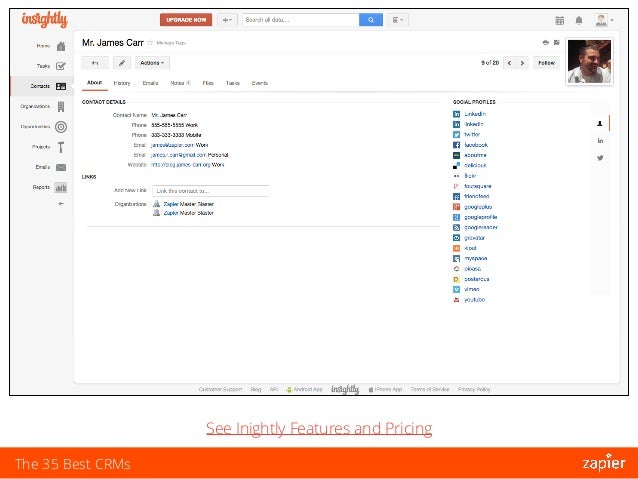Select the Twitter bird tab on the right panel
Image resolution: width=638 pixels, height=479 pixels.
[x=600, y=158]
